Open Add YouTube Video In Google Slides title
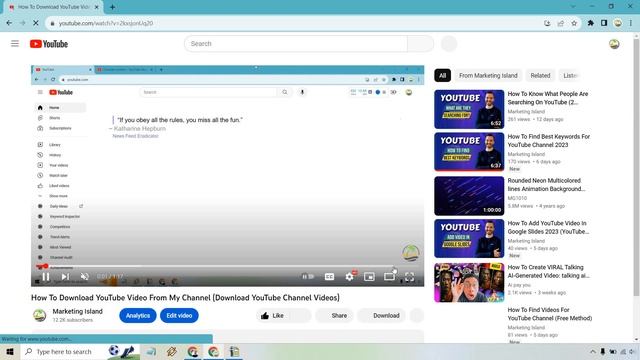 pos(548,227)
